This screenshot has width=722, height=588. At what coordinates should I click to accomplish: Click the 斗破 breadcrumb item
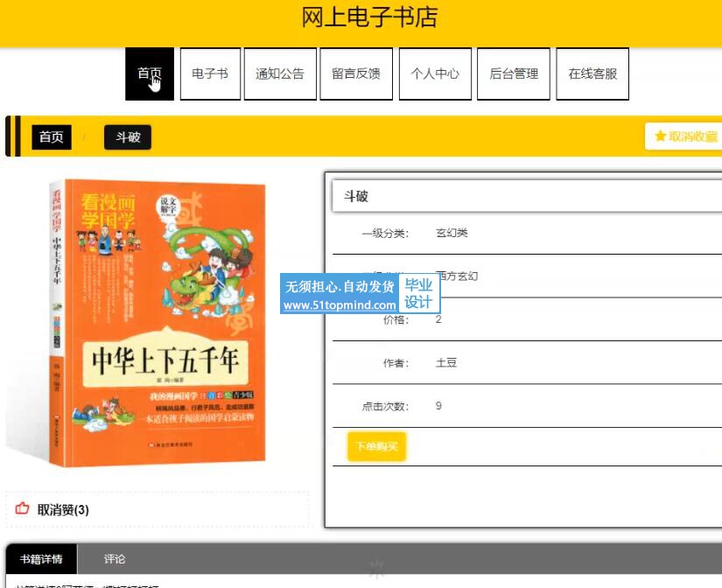click(128, 136)
